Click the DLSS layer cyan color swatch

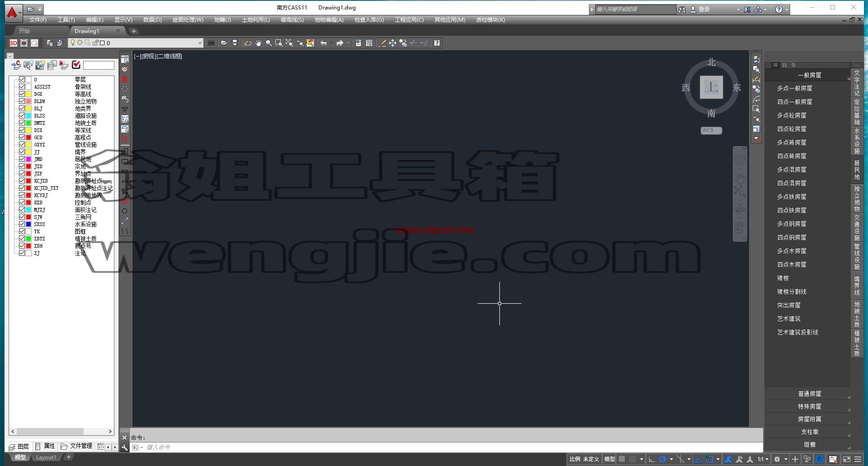pos(29,116)
